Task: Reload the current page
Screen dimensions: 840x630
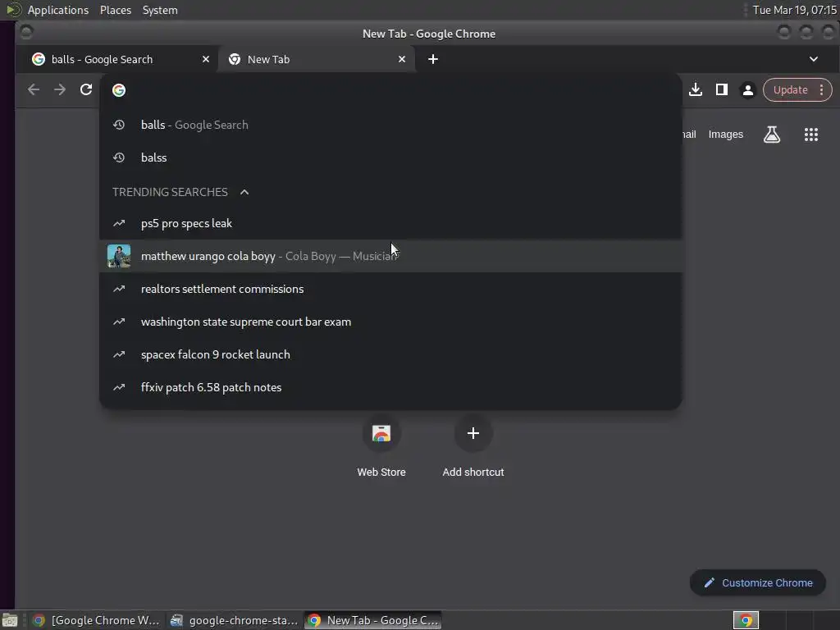Action: point(86,90)
